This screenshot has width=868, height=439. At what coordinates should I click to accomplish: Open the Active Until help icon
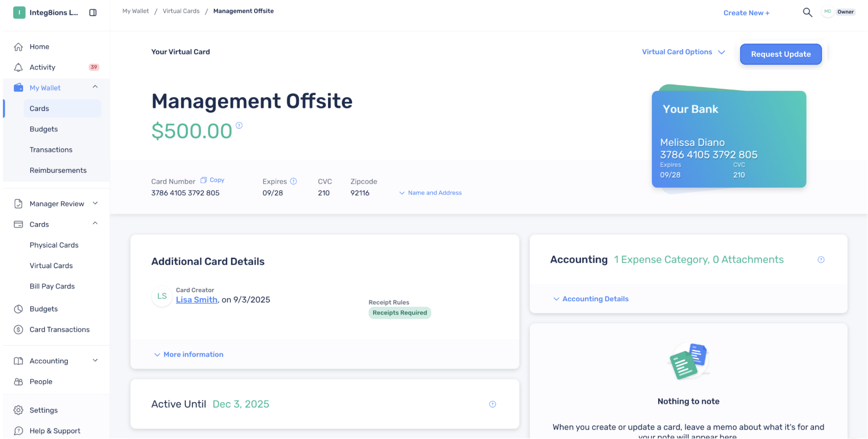click(492, 404)
